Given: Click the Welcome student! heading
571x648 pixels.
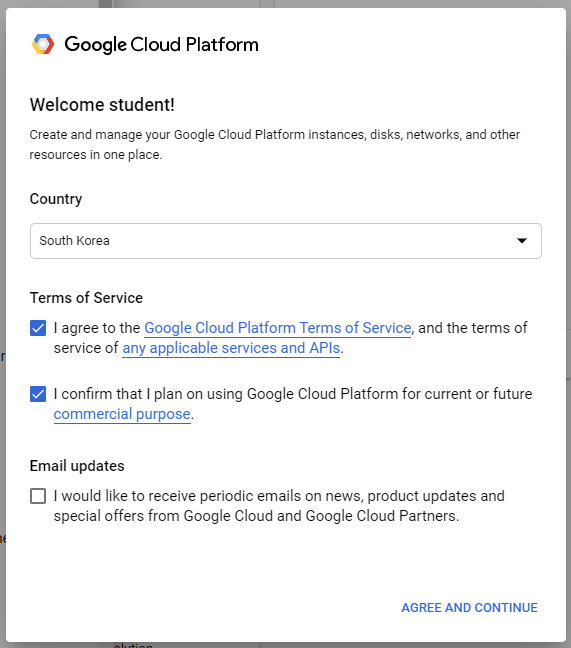Looking at the screenshot, I should point(102,105).
